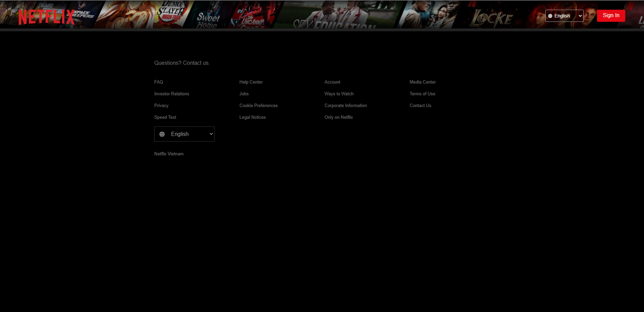Click the Netflix Vietnam text
The width and height of the screenshot is (644, 312).
[169, 154]
